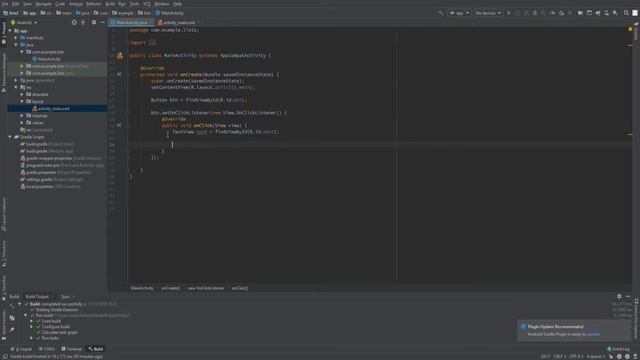Click the green Debug bug icon
The image size is (640, 360).
[x=535, y=13]
